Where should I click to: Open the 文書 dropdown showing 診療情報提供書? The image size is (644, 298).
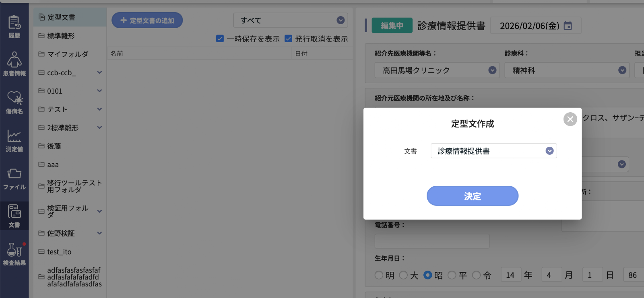coord(493,151)
